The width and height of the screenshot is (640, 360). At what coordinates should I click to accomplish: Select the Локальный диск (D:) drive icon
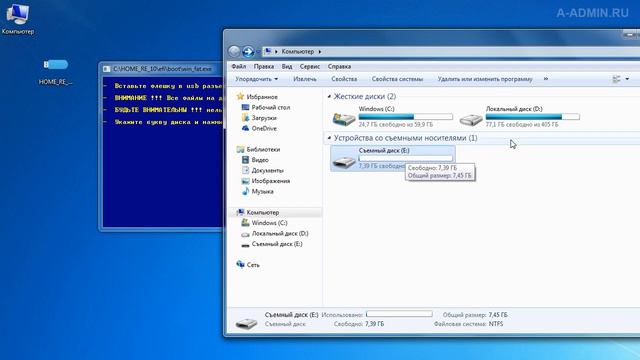471,119
